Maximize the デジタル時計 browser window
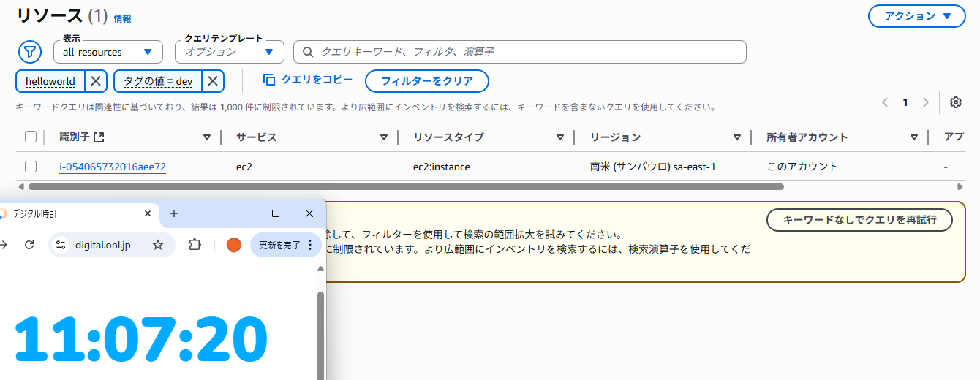Image resolution: width=980 pixels, height=380 pixels. click(276, 213)
